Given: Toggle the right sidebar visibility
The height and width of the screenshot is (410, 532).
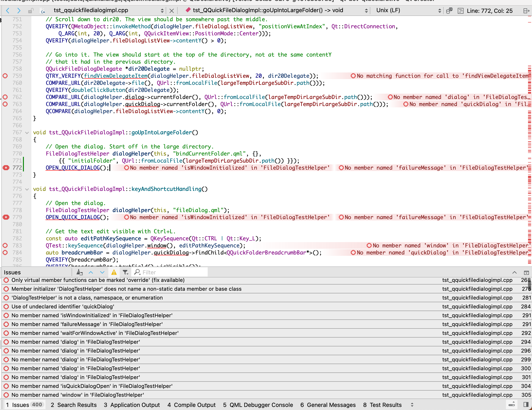Looking at the screenshot, I should point(526,405).
